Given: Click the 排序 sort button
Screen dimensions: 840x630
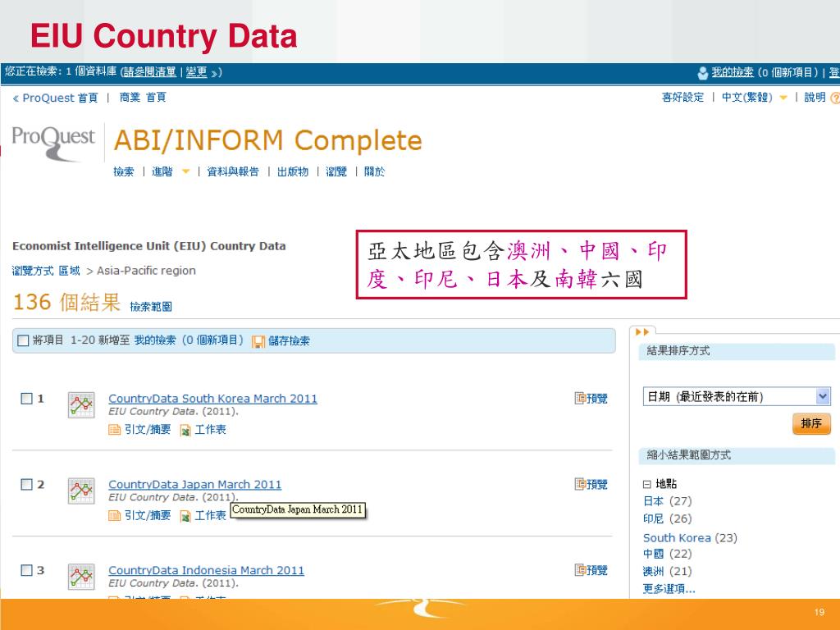Looking at the screenshot, I should [x=811, y=424].
